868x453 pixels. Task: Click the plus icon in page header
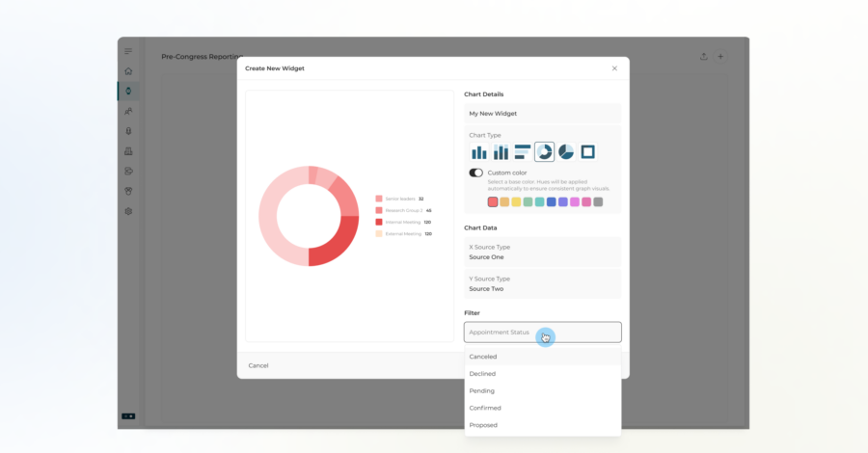[x=720, y=57]
